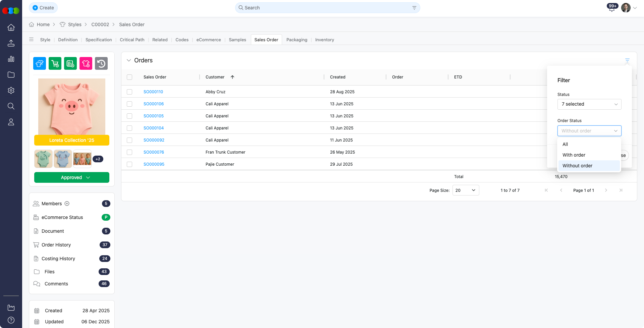Viewport: 644px width, 328px height.
Task: Open analytics bar chart sidebar icon
Action: tap(11, 59)
